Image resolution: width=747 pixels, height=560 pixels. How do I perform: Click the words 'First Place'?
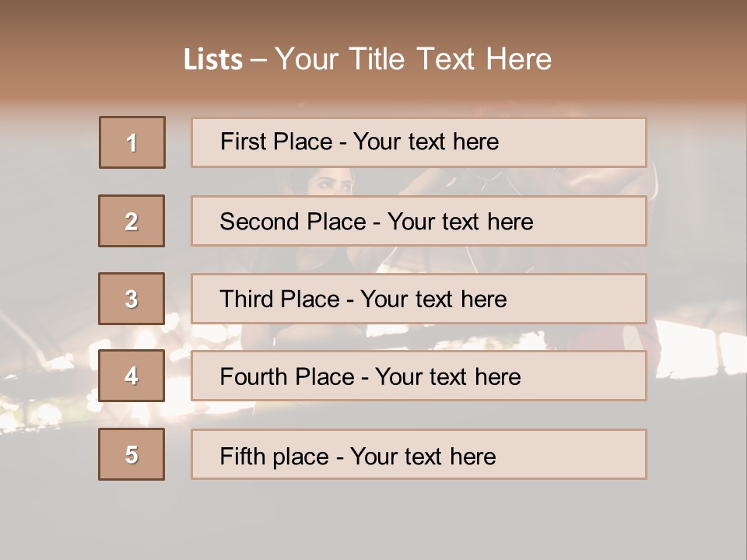[276, 142]
